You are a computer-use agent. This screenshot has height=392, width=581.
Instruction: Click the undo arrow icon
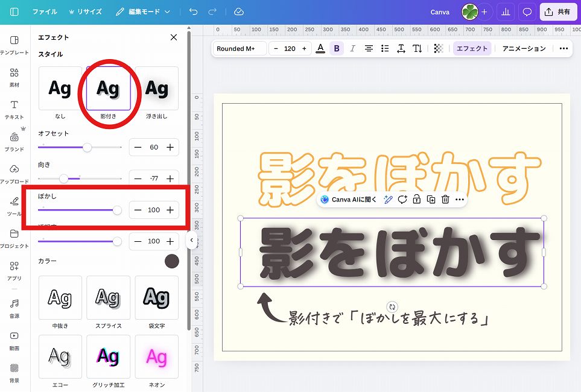pyautogui.click(x=193, y=11)
